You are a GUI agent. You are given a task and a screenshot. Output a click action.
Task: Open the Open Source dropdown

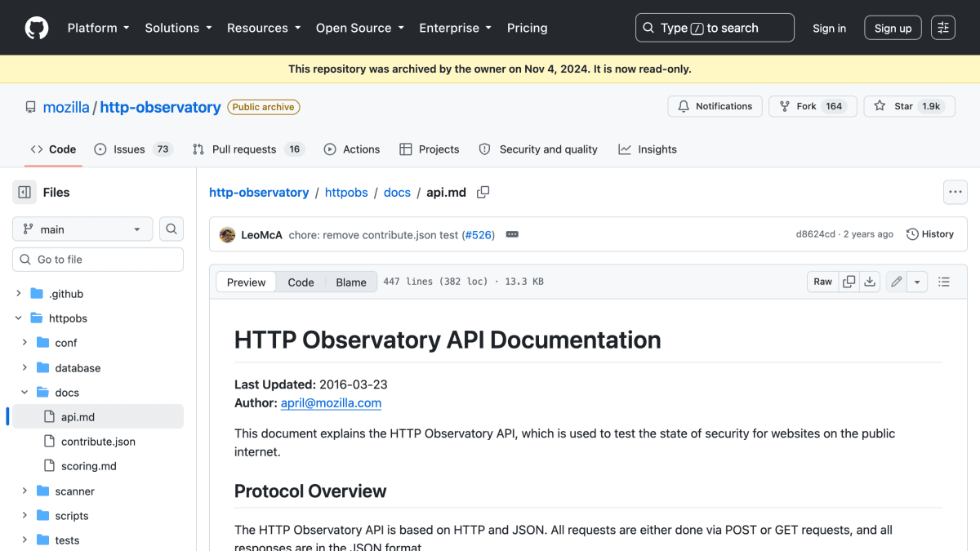360,28
